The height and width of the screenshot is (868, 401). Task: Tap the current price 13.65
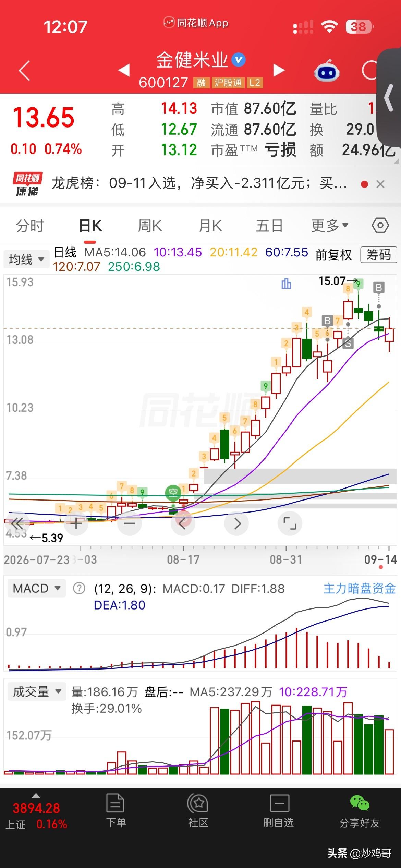pos(44,118)
